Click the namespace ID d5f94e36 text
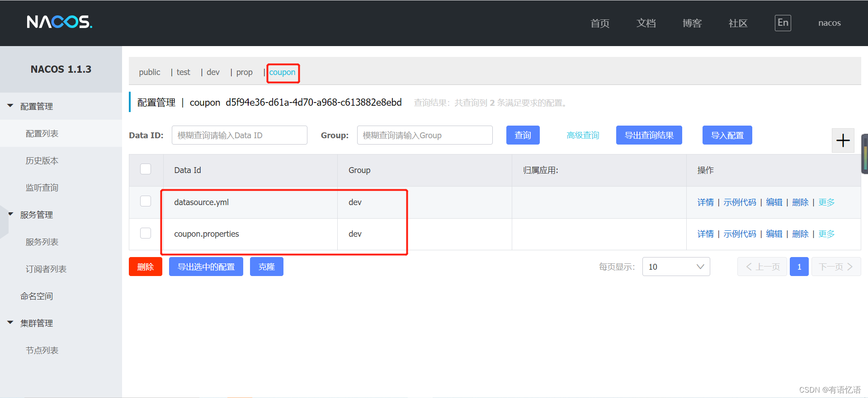The width and height of the screenshot is (868, 398). coord(314,103)
